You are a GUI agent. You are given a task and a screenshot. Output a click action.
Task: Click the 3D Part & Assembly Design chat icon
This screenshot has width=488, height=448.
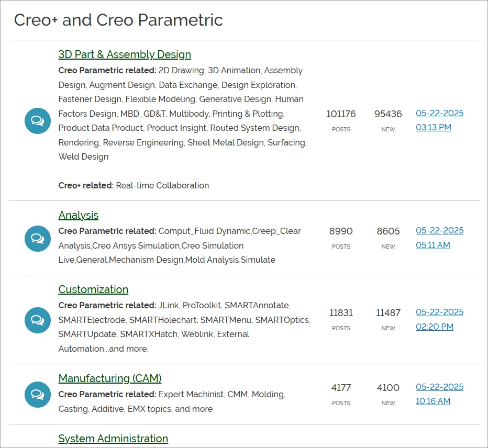[x=38, y=121]
